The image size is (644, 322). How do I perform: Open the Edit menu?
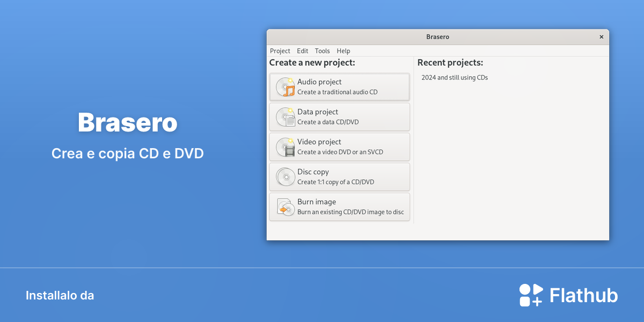303,51
